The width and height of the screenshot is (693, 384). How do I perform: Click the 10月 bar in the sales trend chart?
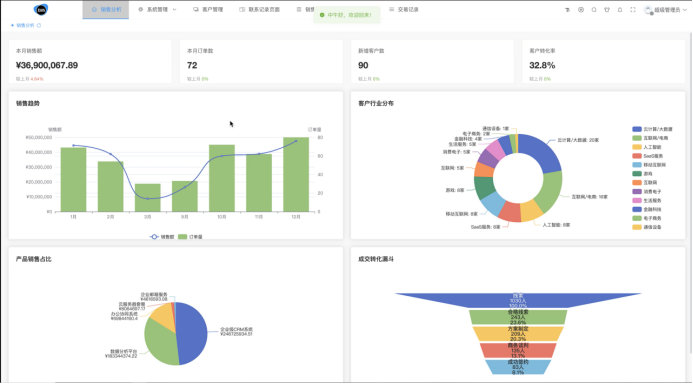coord(222,178)
